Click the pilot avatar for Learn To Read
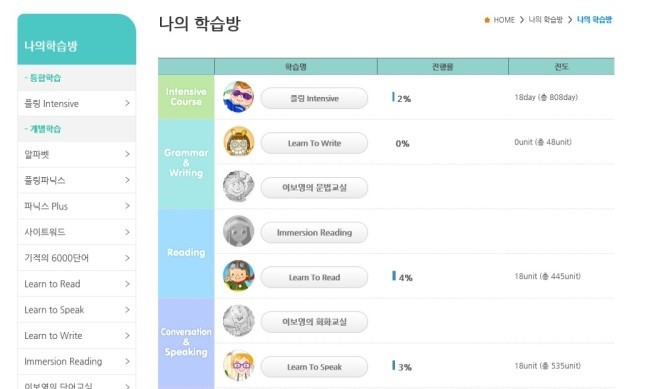The height and width of the screenshot is (389, 650). [x=238, y=276]
